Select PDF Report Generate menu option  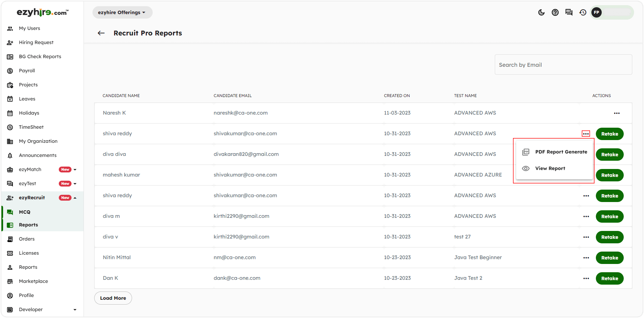point(555,152)
